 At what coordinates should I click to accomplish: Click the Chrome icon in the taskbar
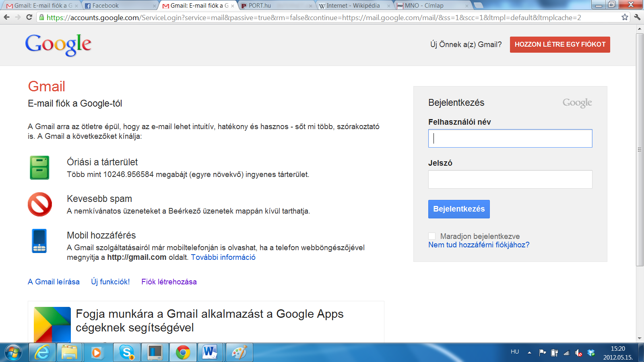pos(183,353)
